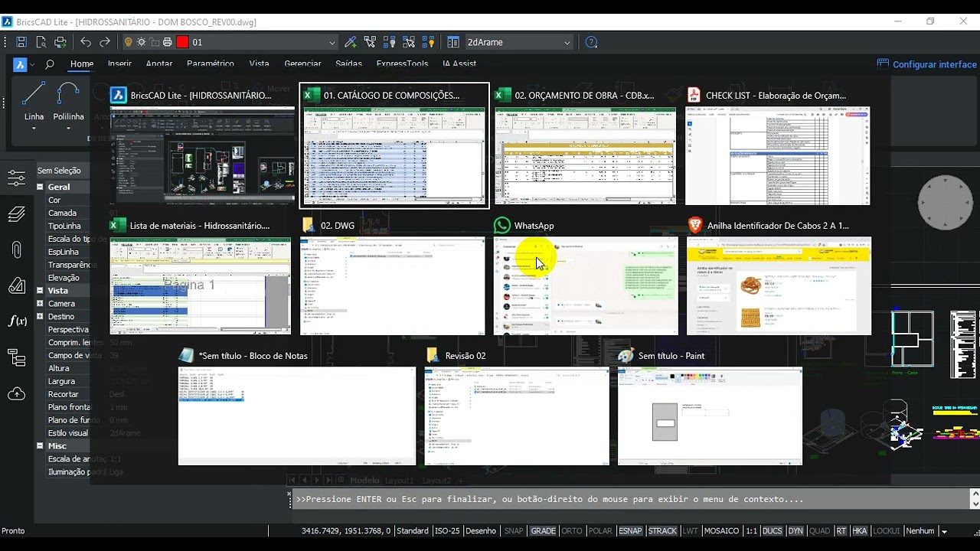Select the Linha drawing tool
This screenshot has height=551, width=980.
click(x=34, y=100)
